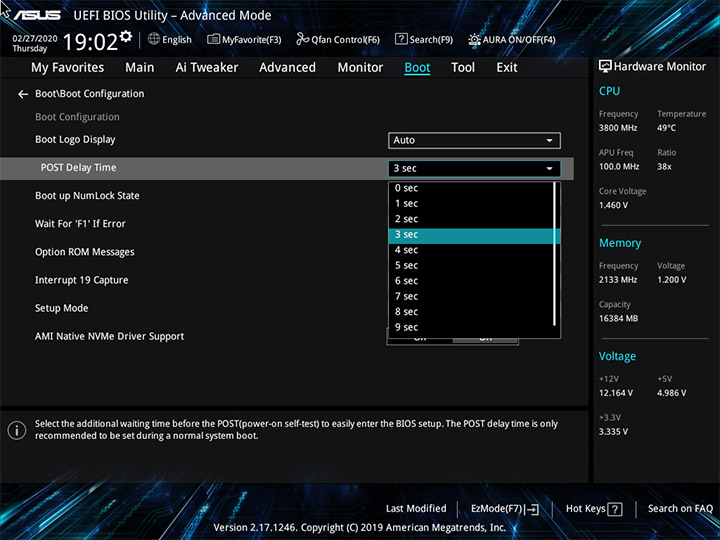Click the Hot Keys question mark icon
Viewport: 720px width, 540px height.
click(614, 509)
